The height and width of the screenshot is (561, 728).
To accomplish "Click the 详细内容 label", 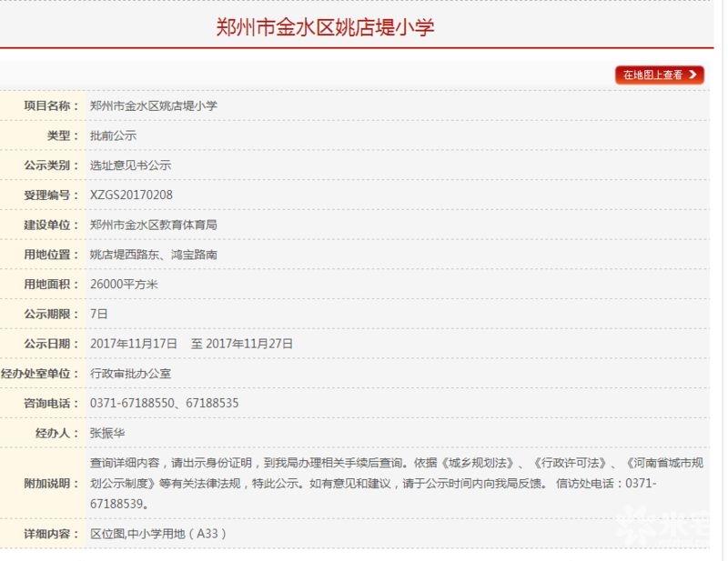I will tap(51, 534).
